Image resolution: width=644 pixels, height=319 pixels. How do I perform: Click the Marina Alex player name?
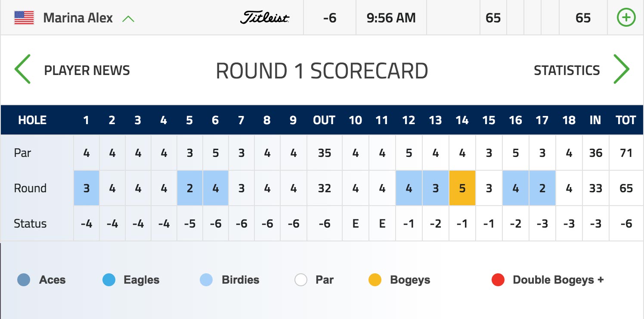coord(78,18)
